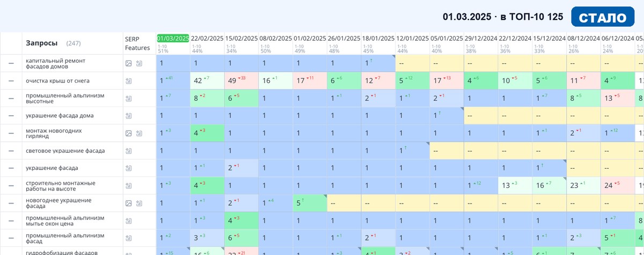Click position 42 cell for очистка крыш от снега
Image resolution: width=644 pixels, height=255 pixels.
[207, 81]
